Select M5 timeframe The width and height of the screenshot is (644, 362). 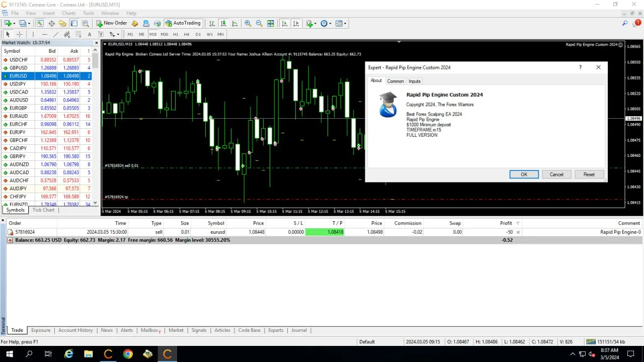(141, 34)
